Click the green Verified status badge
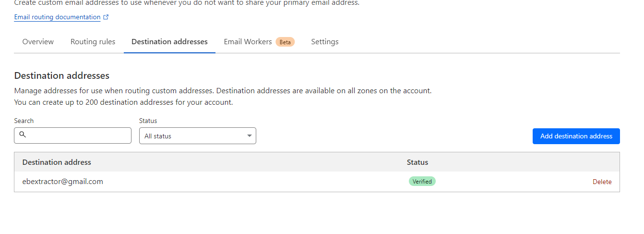Screen dimensions: 644x234 [422, 182]
